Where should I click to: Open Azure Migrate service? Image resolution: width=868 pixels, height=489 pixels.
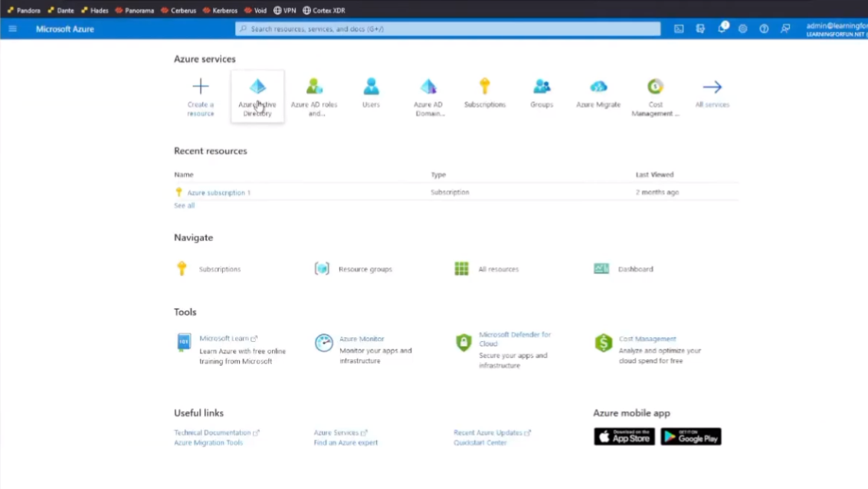[x=598, y=93]
